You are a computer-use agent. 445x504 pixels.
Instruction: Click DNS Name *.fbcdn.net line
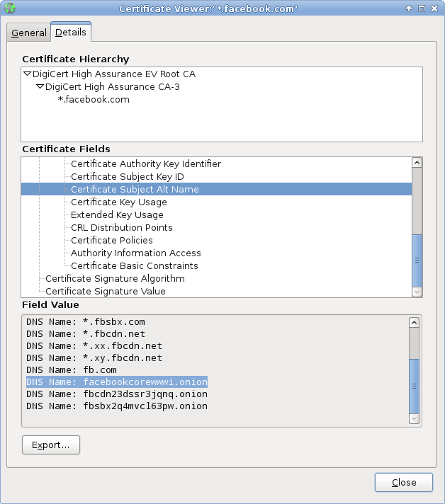pos(86,334)
